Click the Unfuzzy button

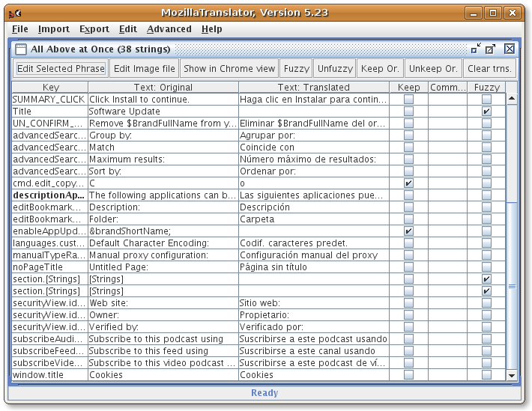point(335,69)
